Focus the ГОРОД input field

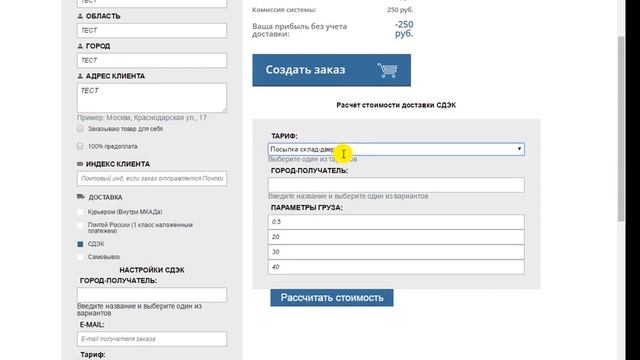152,60
